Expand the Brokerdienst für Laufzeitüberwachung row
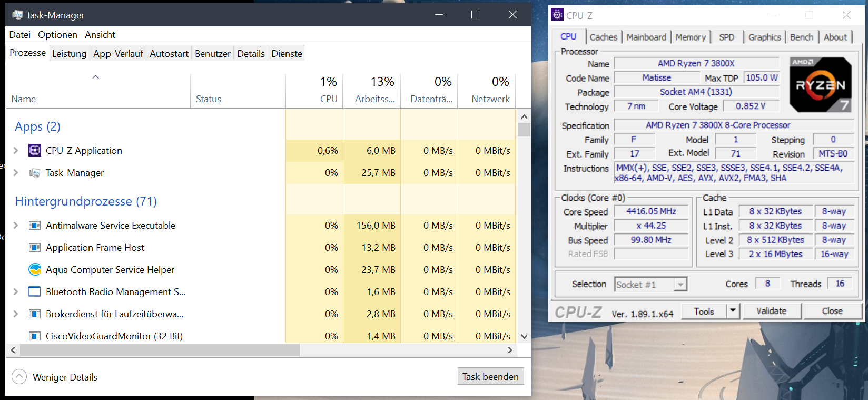Image resolution: width=868 pixels, height=400 pixels. point(16,314)
